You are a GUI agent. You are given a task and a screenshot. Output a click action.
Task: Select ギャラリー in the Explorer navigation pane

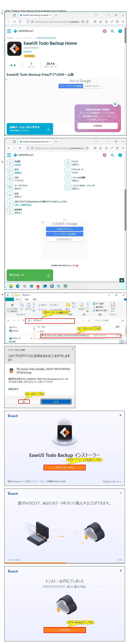pyautogui.click(x=14, y=331)
